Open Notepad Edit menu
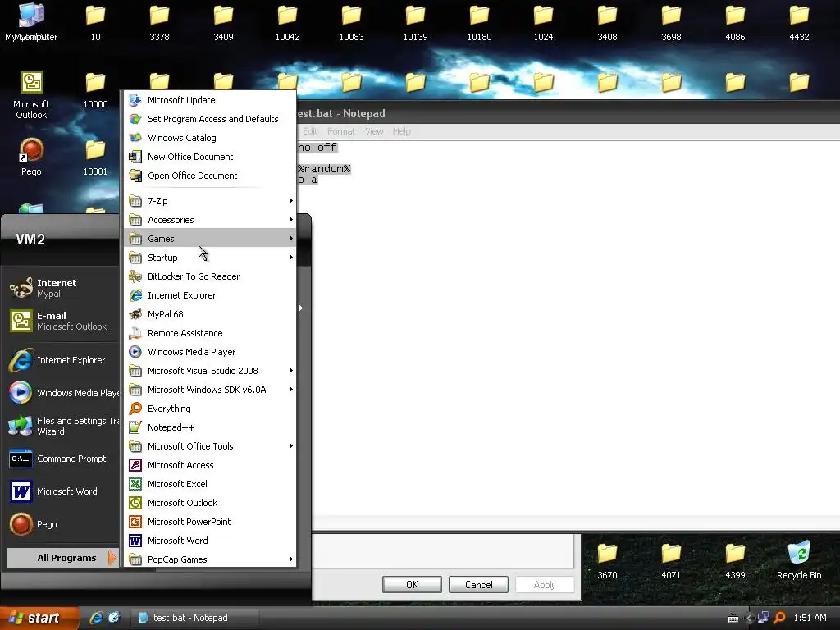840x630 pixels. tap(310, 131)
